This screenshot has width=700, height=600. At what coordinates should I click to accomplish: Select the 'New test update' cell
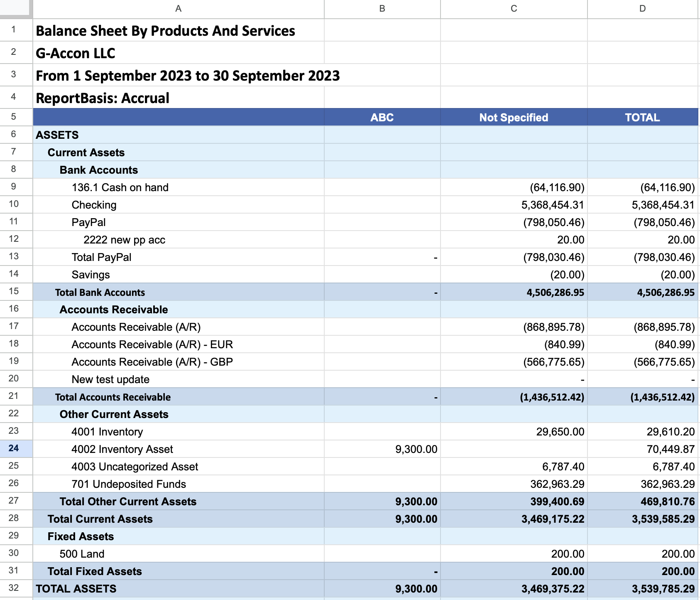point(179,379)
